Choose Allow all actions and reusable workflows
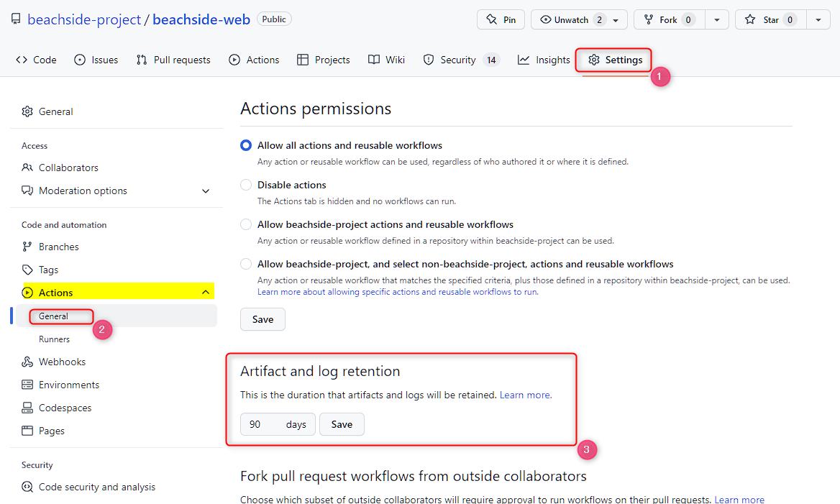Viewport: 840px width, 504px height. 245,145
